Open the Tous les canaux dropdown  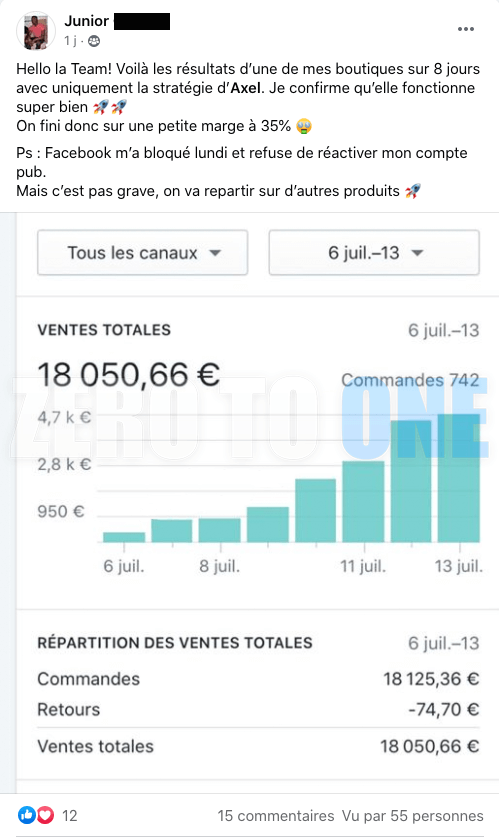[x=142, y=253]
